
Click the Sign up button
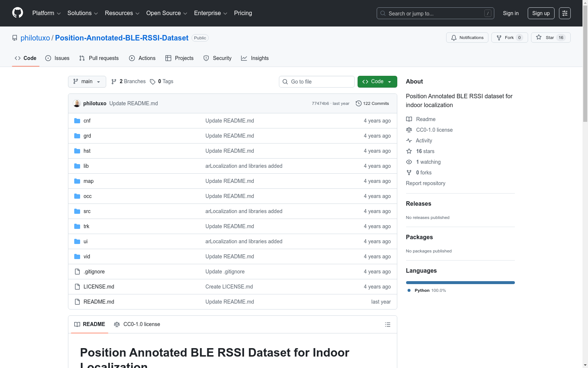[x=541, y=13]
